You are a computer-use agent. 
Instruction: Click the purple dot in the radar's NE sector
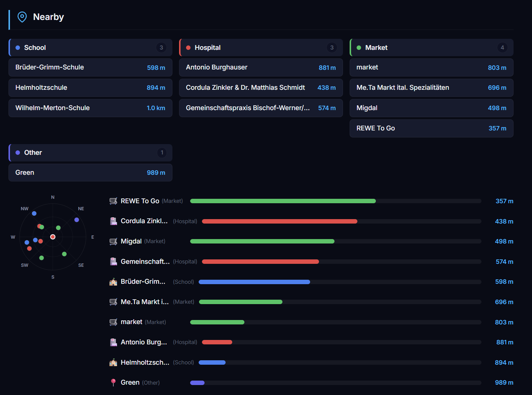pyautogui.click(x=77, y=220)
